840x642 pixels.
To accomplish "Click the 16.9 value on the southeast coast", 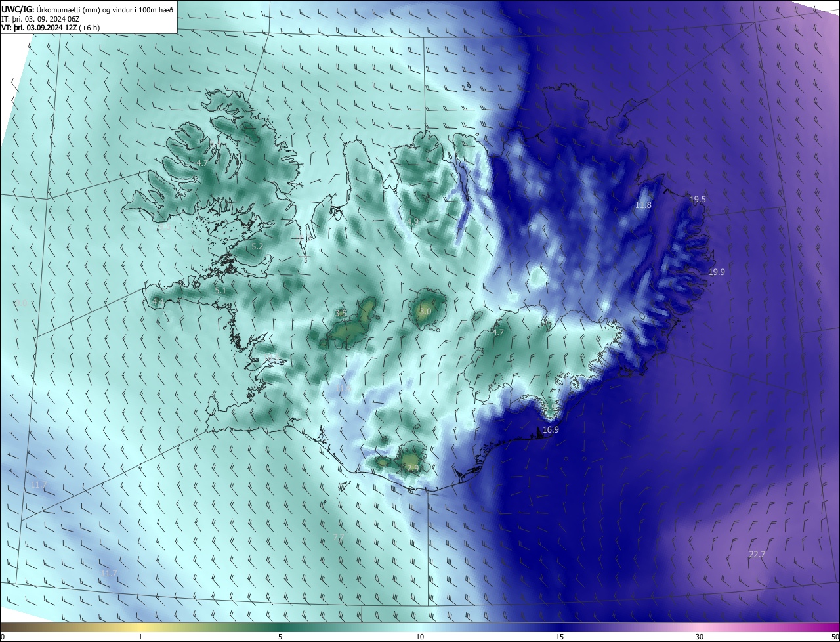I will 551,430.
